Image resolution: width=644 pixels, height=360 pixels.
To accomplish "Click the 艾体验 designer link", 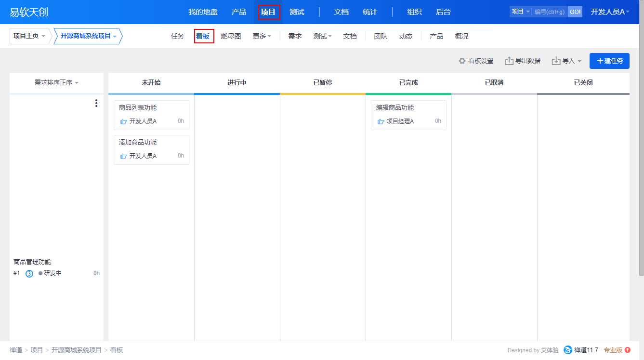I will [x=550, y=350].
